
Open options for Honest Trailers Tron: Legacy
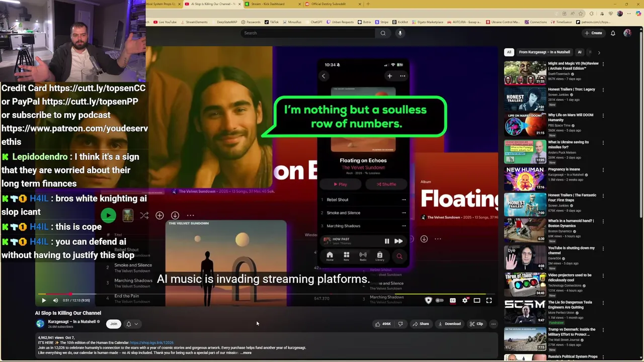tap(603, 89)
